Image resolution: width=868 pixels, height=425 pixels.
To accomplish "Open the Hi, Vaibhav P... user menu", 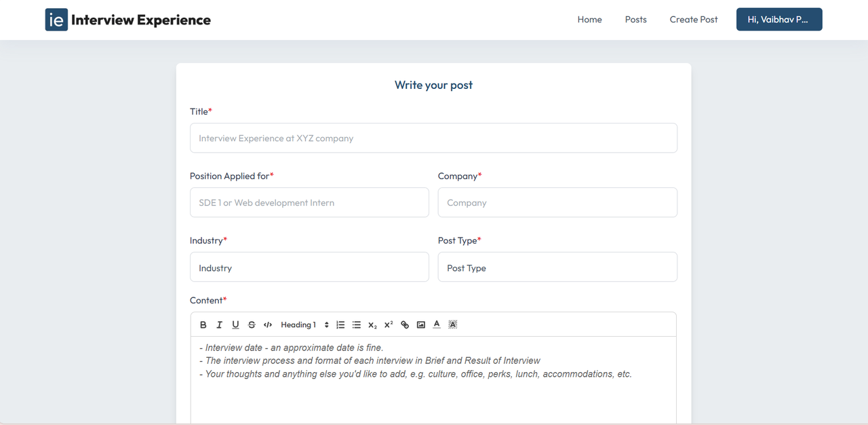I will point(779,20).
